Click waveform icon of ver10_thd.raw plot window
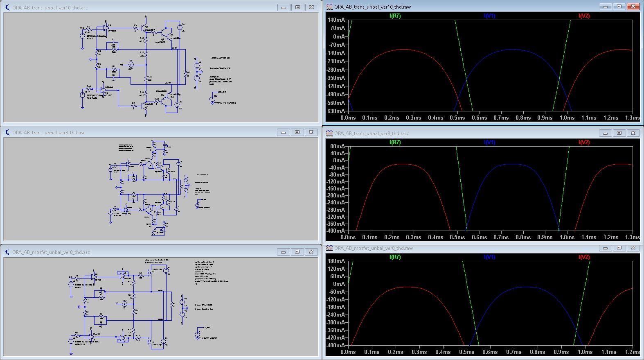Viewport: 644px width, 360px height. 329,7
